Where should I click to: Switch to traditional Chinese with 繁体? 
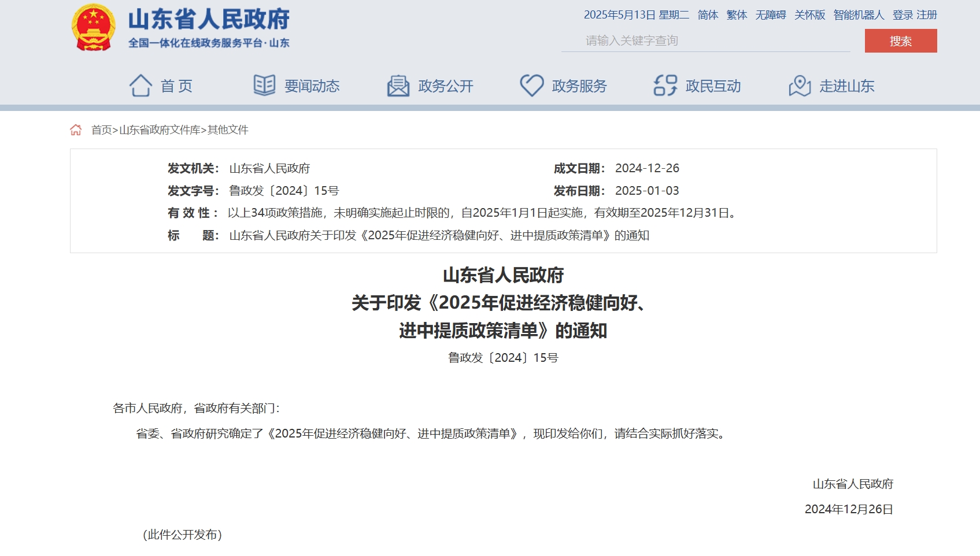click(x=737, y=15)
